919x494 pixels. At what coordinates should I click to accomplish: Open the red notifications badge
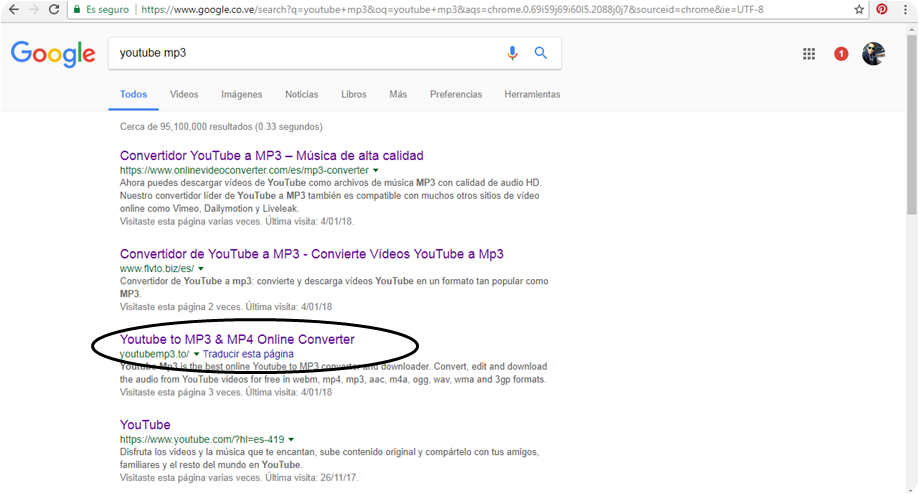tap(841, 54)
